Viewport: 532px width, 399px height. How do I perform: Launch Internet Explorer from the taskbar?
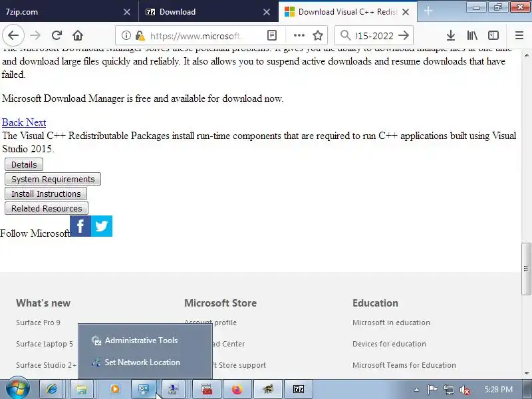click(x=52, y=389)
